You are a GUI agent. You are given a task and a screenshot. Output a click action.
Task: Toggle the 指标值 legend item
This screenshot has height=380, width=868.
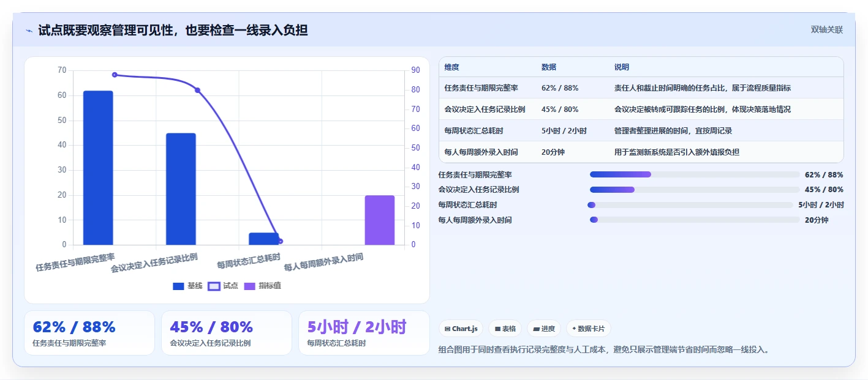click(x=263, y=286)
